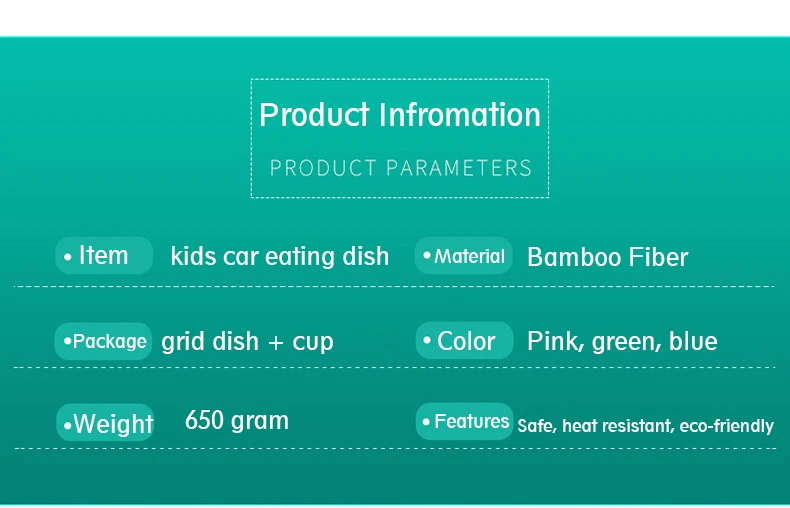This screenshot has height=508, width=790.
Task: Click the bullet dot before Weight
Action: [68, 426]
